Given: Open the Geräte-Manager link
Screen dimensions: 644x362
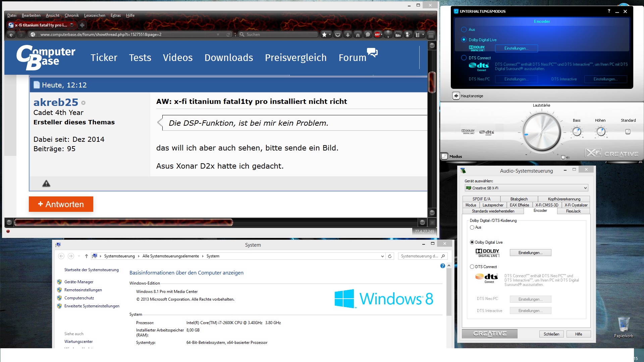Looking at the screenshot, I should 79,282.
